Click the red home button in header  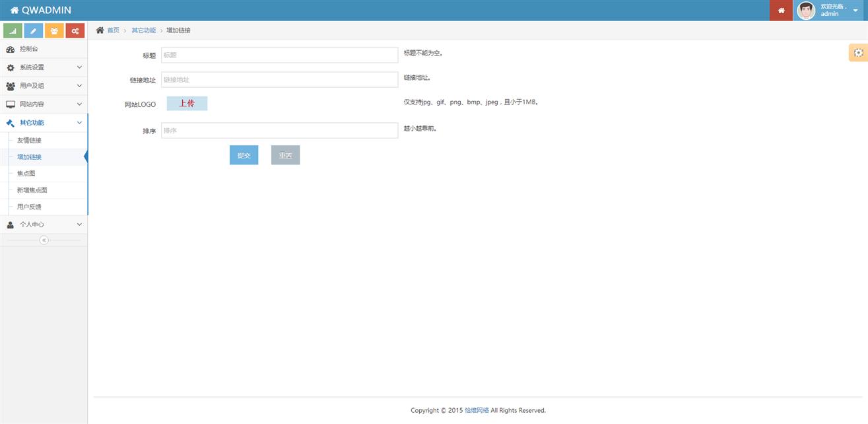pyautogui.click(x=781, y=11)
